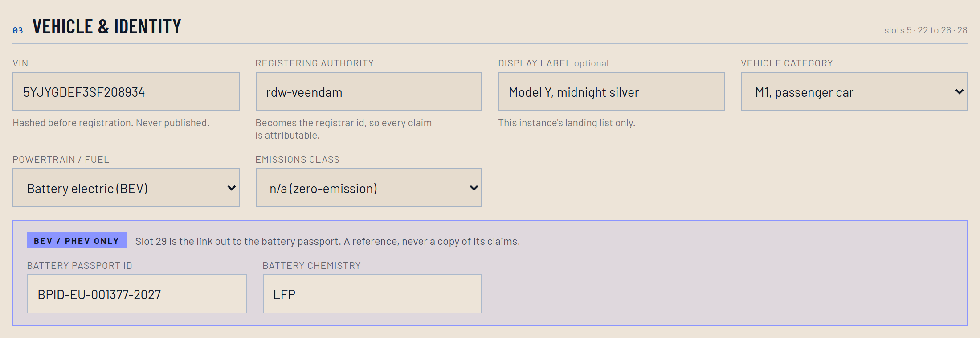The width and height of the screenshot is (980, 338).
Task: Click 'Hashed before registration. Never published.' hint
Action: coord(111,123)
